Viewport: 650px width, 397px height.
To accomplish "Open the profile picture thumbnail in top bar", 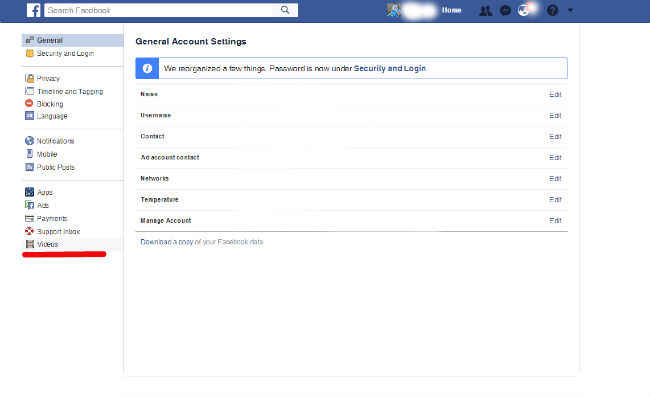I will [x=393, y=10].
